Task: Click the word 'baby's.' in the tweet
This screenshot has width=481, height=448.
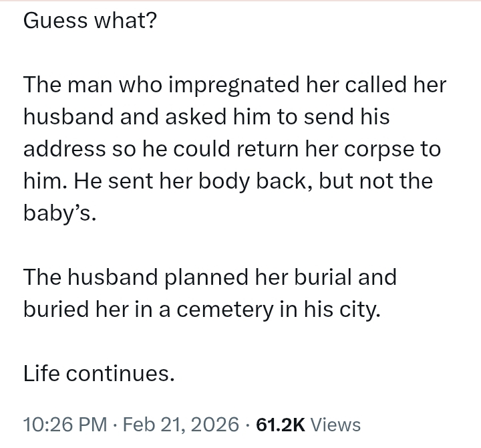Action: coord(60,213)
